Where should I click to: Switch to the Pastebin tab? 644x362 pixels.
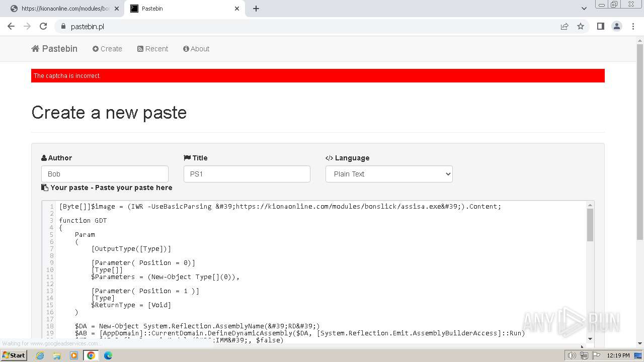click(x=185, y=9)
